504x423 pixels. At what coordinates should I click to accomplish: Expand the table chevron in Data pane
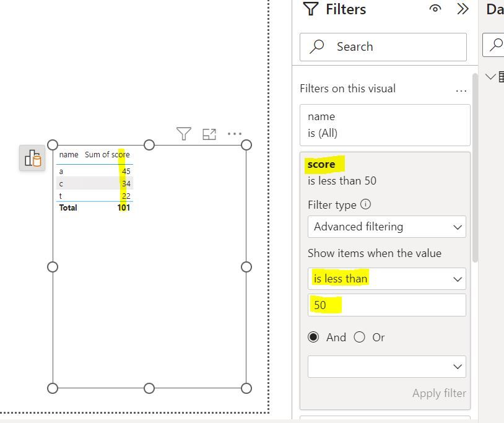click(x=490, y=77)
